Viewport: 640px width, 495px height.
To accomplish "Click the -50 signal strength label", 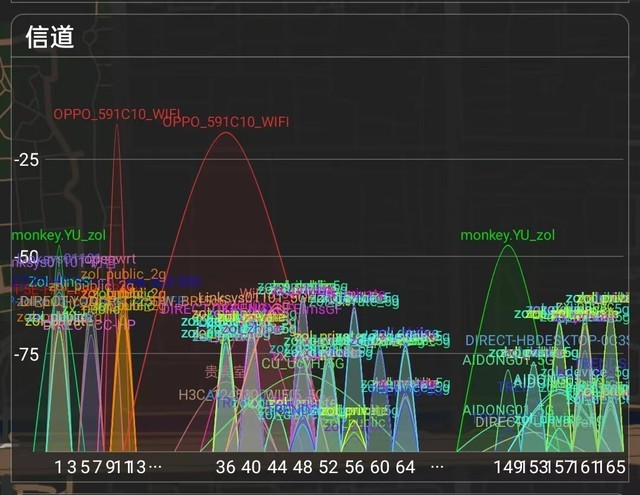I will 26,256.
